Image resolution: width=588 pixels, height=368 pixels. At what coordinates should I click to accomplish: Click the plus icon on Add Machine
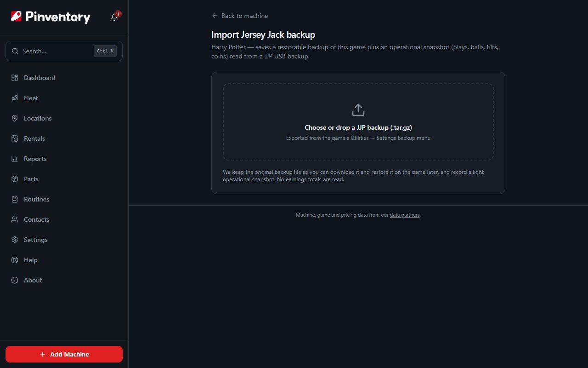[43, 354]
